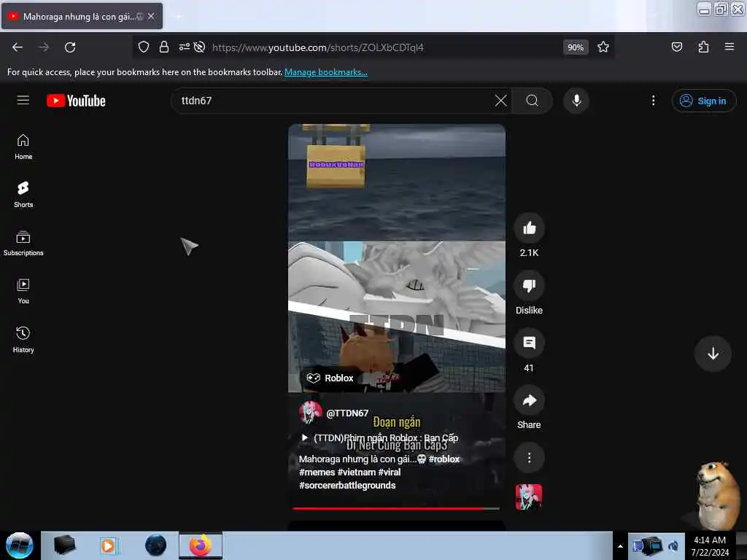Click the #memes hashtag
The height and width of the screenshot is (560, 747).
pyautogui.click(x=317, y=472)
